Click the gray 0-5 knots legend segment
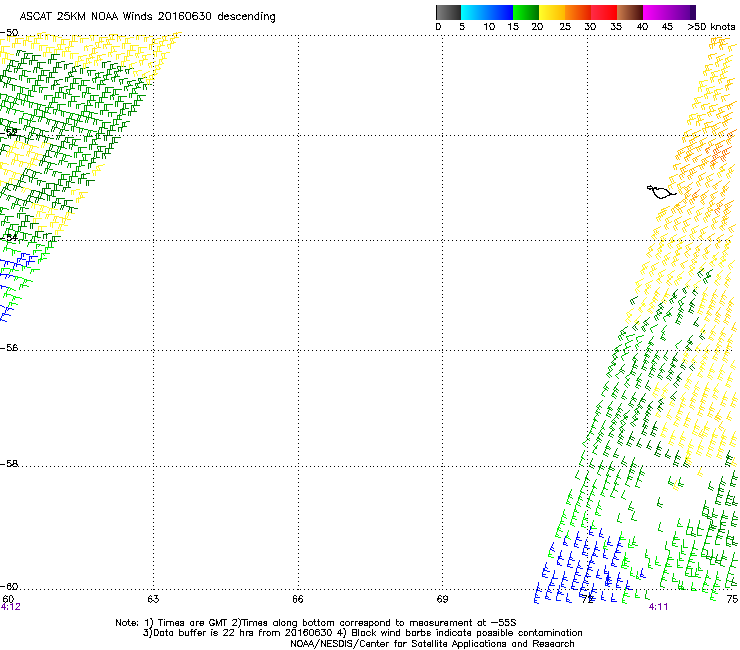This screenshot has height=650, width=740. 448,12
